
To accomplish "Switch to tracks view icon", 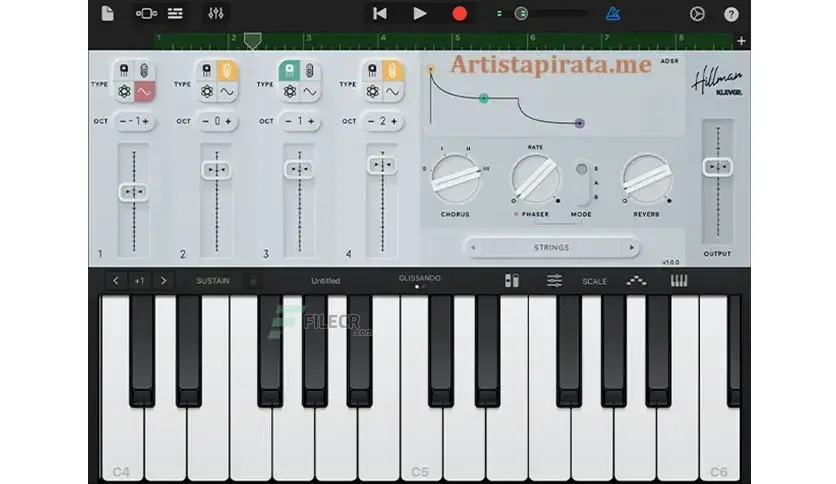I will click(x=175, y=13).
